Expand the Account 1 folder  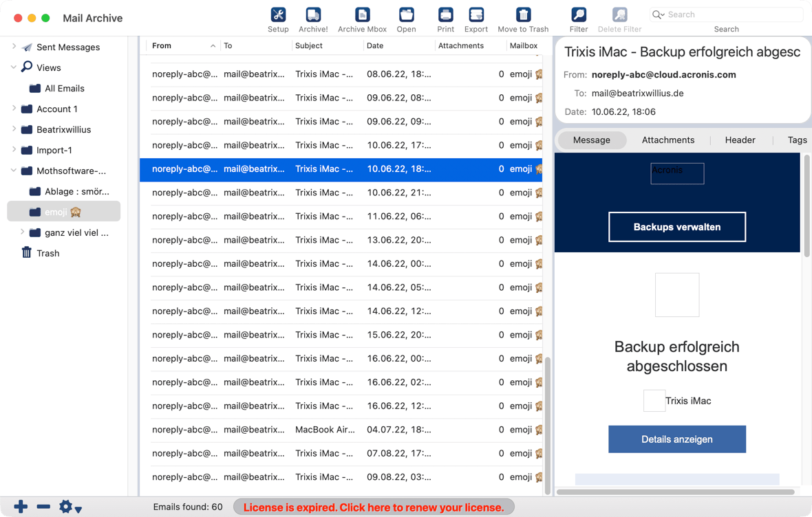tap(14, 109)
